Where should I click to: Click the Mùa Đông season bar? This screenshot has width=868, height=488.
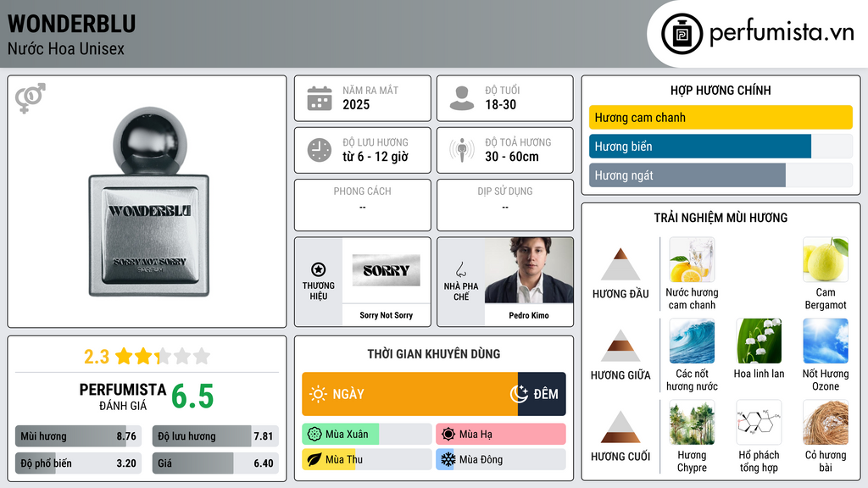(500, 459)
